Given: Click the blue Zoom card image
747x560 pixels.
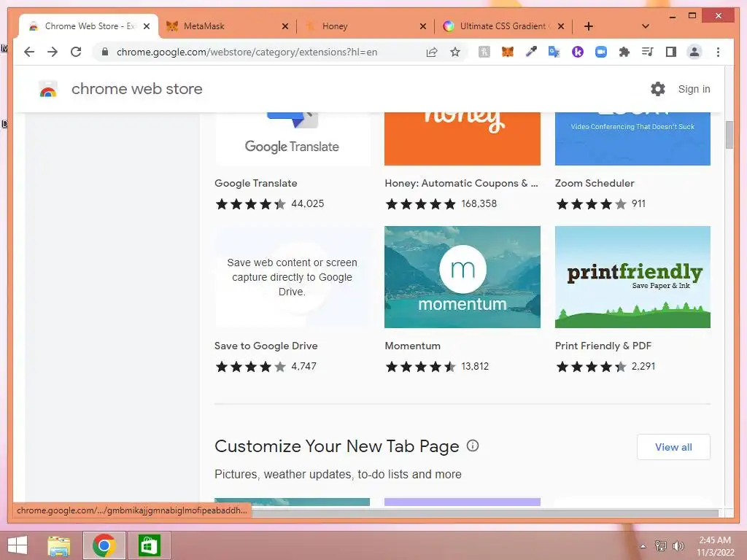Looking at the screenshot, I should coord(632,139).
